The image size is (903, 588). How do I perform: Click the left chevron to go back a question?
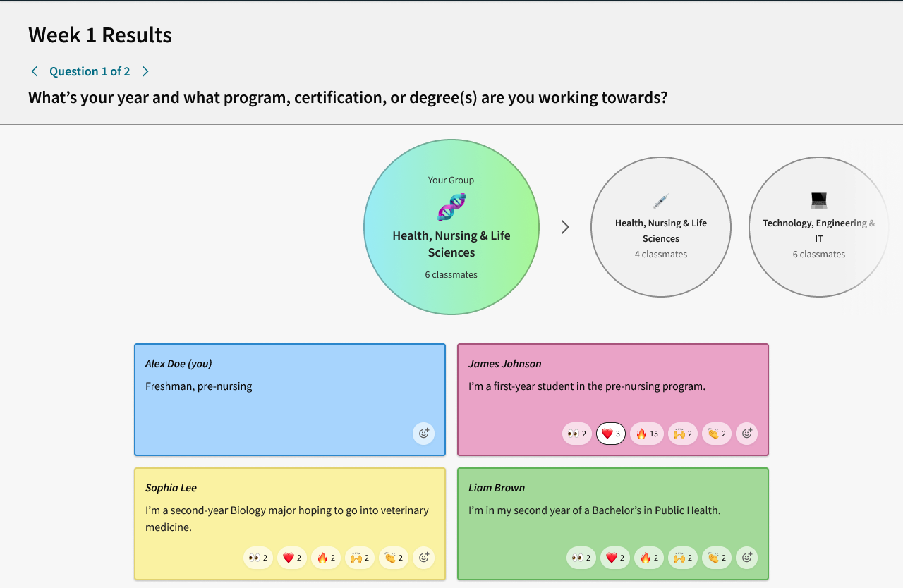tap(34, 71)
